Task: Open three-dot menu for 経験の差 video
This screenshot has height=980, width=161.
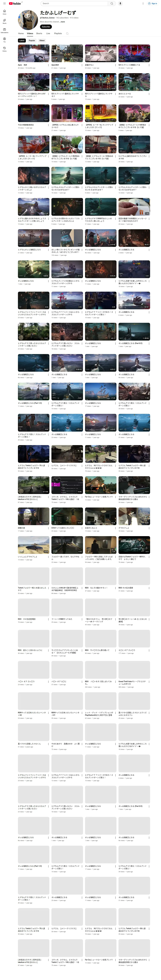Action: click(x=48, y=528)
